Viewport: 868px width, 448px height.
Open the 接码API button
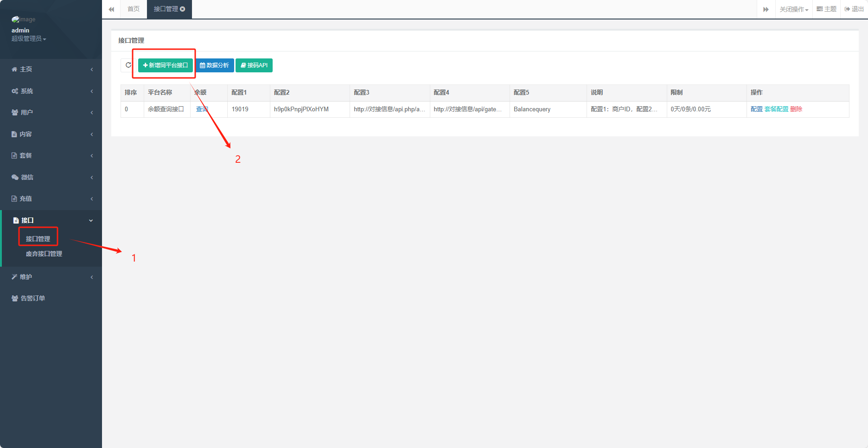point(254,65)
